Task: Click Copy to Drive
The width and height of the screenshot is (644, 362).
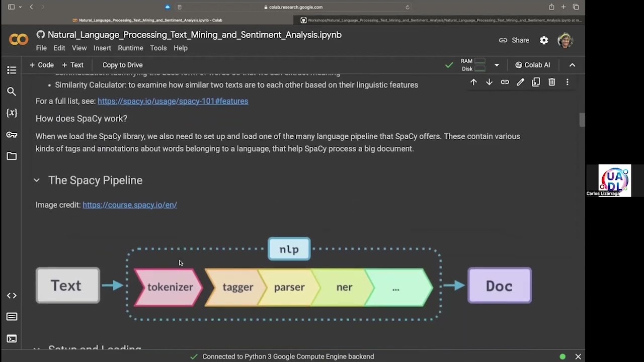Action: point(122,65)
